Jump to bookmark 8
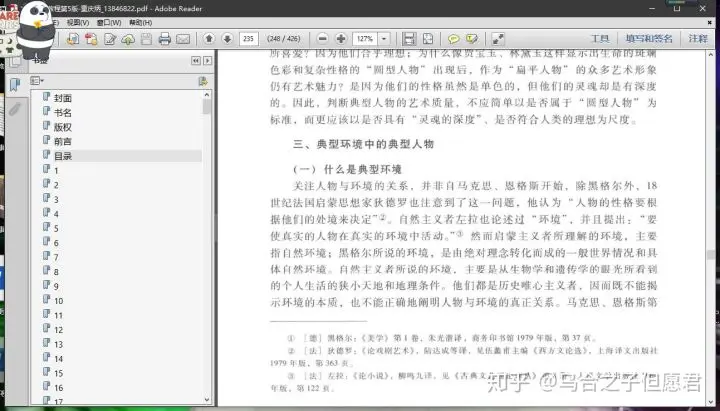Viewport: 720px width, 411px height. coord(56,272)
